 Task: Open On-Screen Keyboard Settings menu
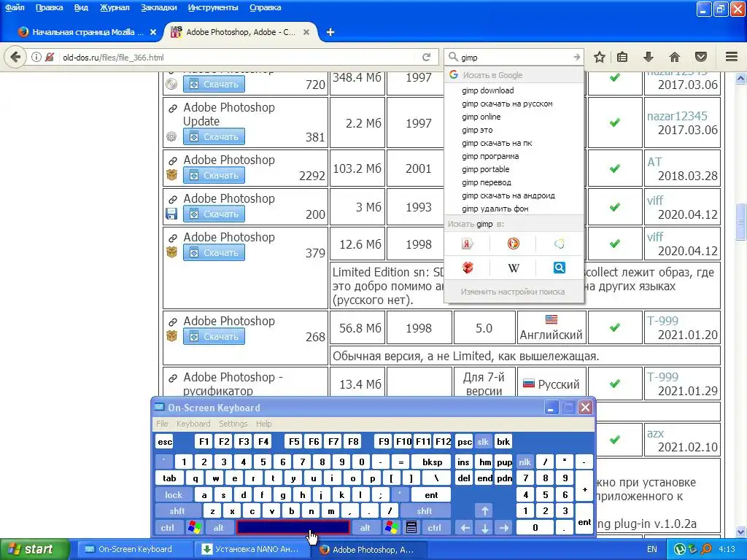(233, 424)
